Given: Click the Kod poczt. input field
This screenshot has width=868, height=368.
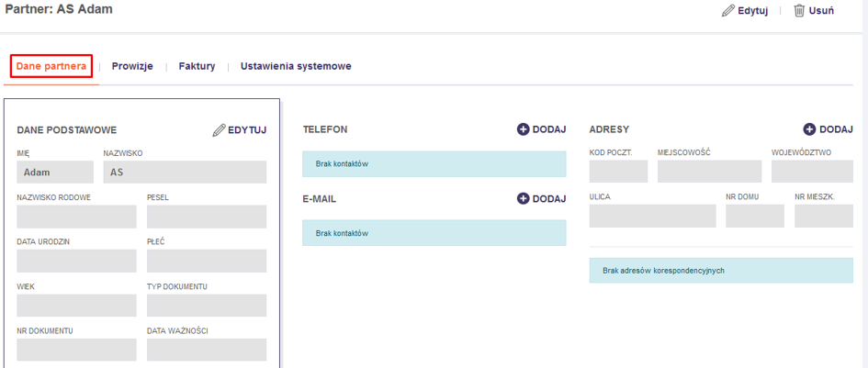Looking at the screenshot, I should coord(618,172).
